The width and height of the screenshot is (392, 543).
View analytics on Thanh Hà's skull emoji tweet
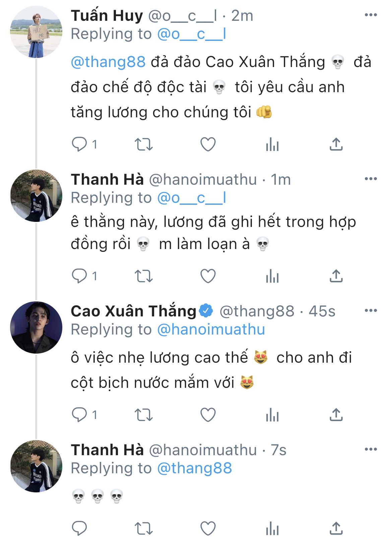point(272,529)
